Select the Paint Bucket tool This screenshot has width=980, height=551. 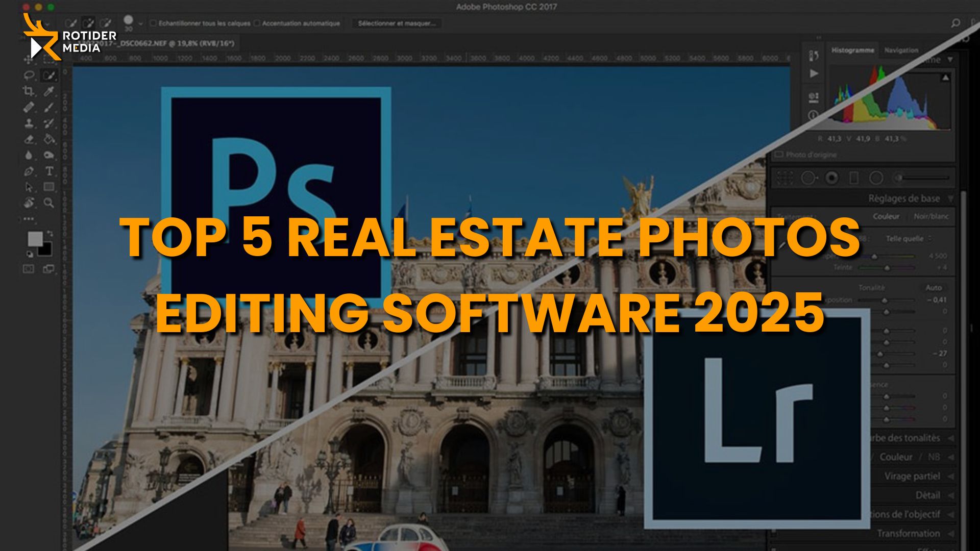(x=49, y=139)
